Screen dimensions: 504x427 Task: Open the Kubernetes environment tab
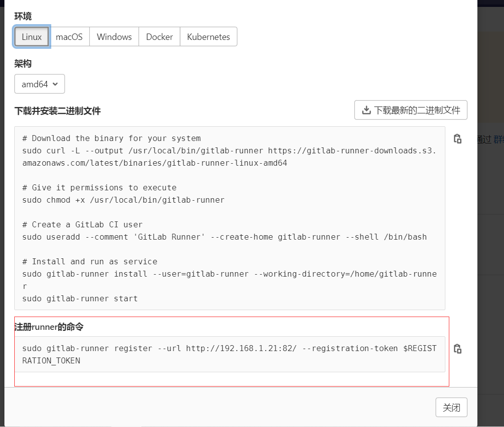click(x=208, y=36)
